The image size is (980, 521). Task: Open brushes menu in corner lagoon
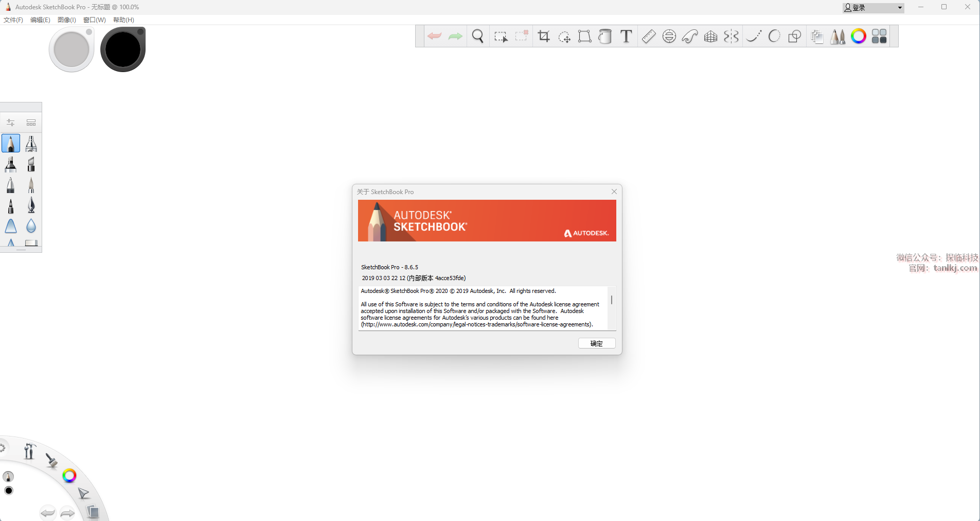pyautogui.click(x=51, y=460)
